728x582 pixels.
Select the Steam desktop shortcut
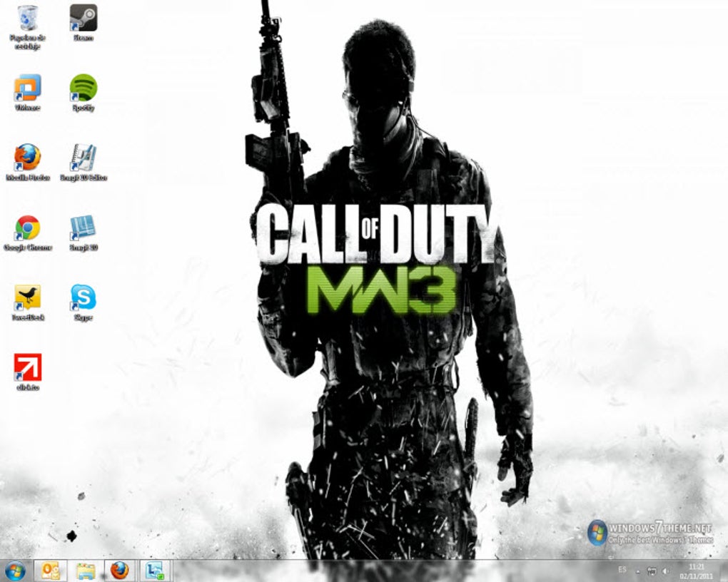coord(84,19)
